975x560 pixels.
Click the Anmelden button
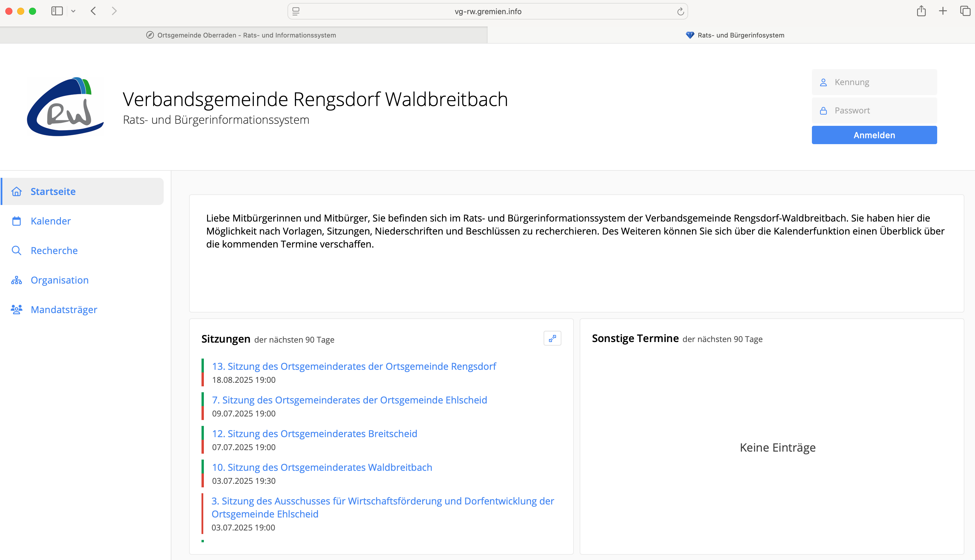[x=874, y=135]
